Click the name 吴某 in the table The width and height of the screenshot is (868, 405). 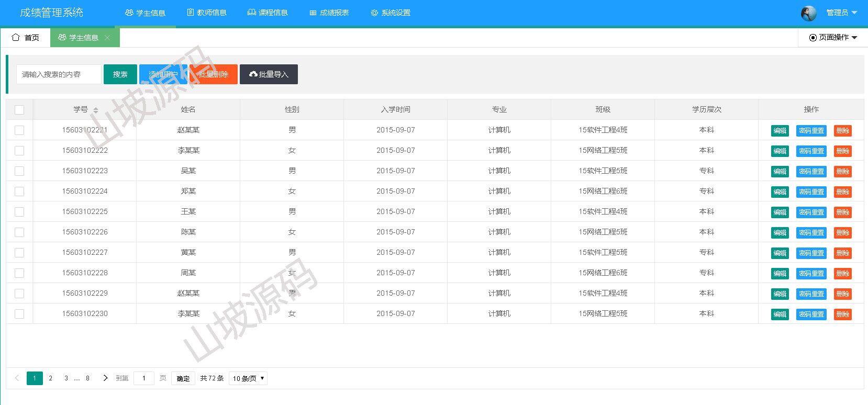pyautogui.click(x=188, y=171)
